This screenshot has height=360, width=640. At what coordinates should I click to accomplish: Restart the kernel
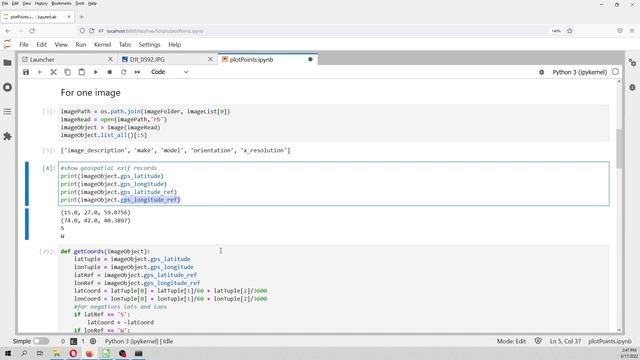click(124, 72)
